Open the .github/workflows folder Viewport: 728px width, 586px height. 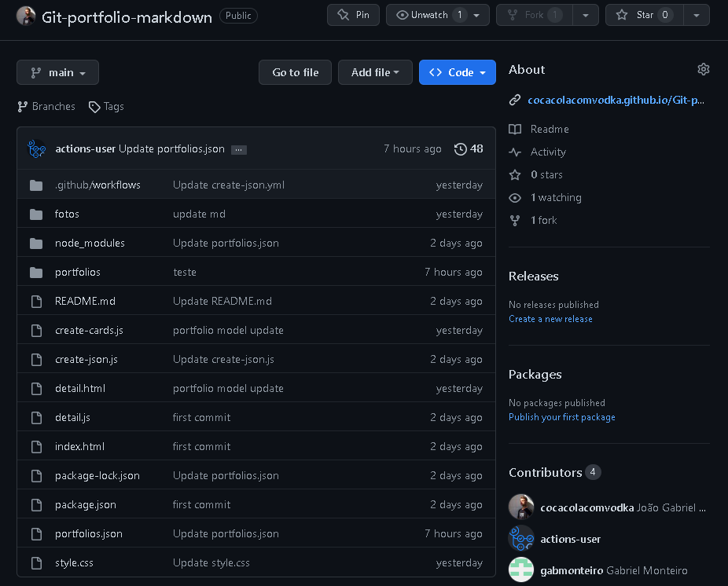click(x=97, y=185)
